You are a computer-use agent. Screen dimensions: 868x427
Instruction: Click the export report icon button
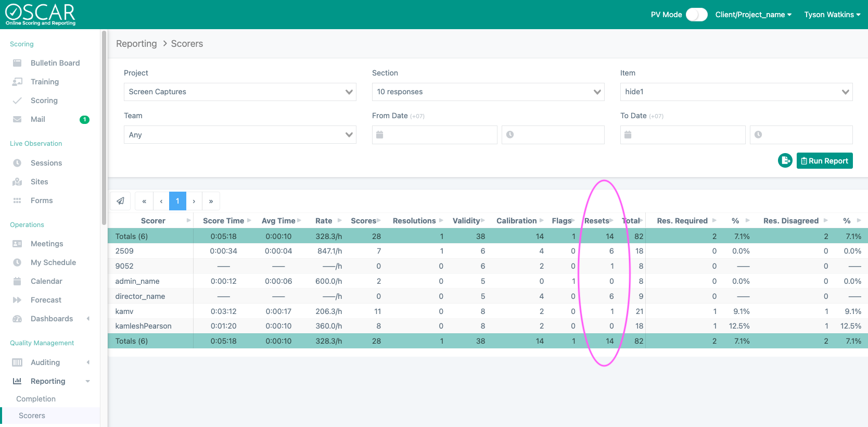click(785, 161)
